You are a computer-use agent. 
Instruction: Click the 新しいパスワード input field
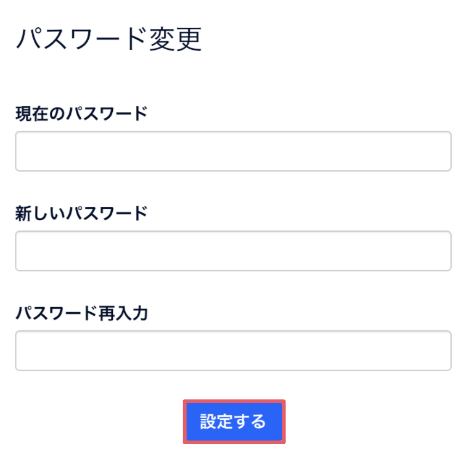[233, 251]
